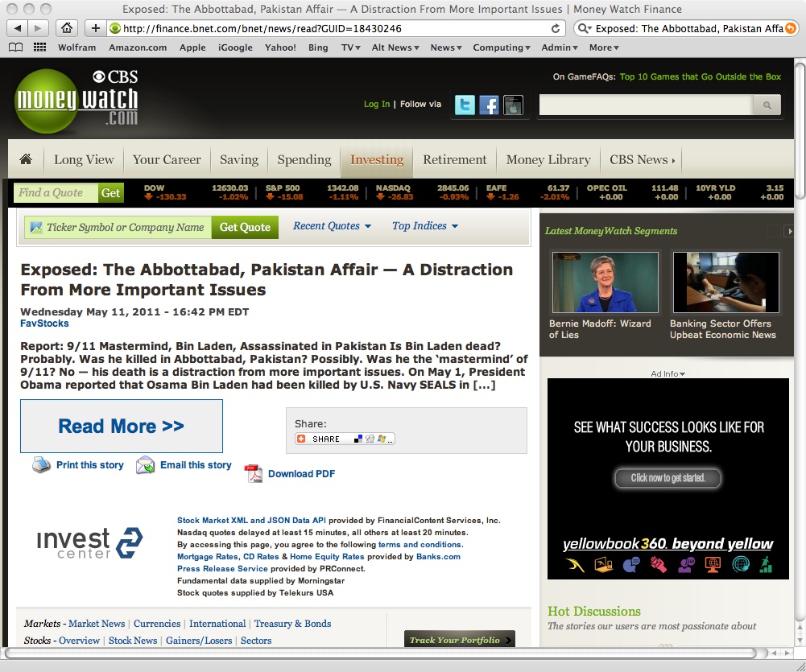806x672 pixels.
Task: Open the Market News footer link
Action: tap(97, 623)
